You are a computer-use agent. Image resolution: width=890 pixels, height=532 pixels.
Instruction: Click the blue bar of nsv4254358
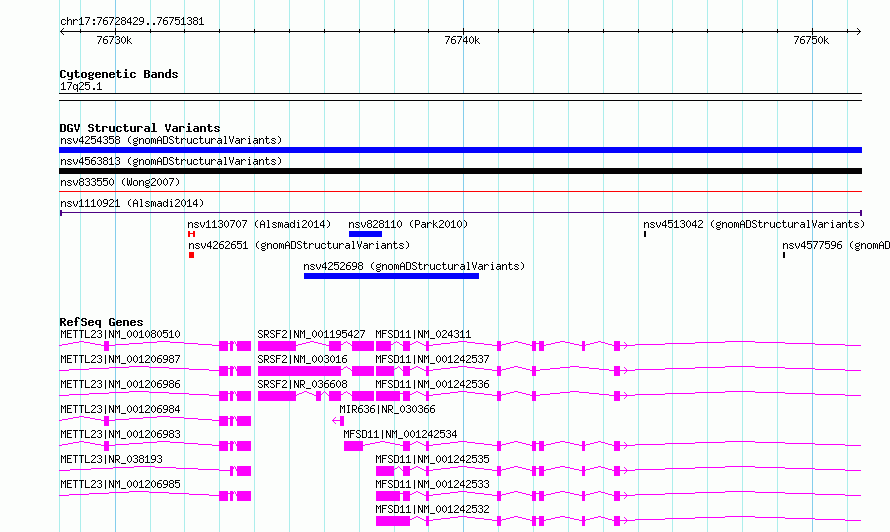(x=460, y=150)
